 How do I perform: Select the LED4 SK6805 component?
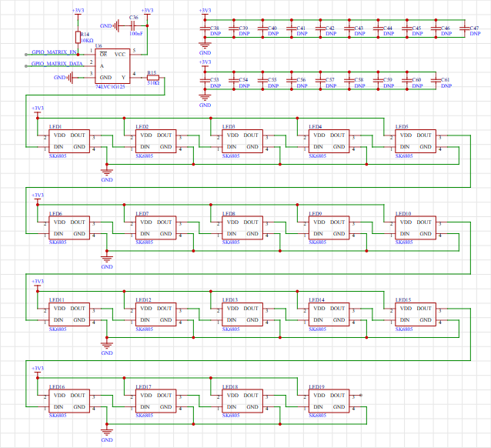coord(329,142)
